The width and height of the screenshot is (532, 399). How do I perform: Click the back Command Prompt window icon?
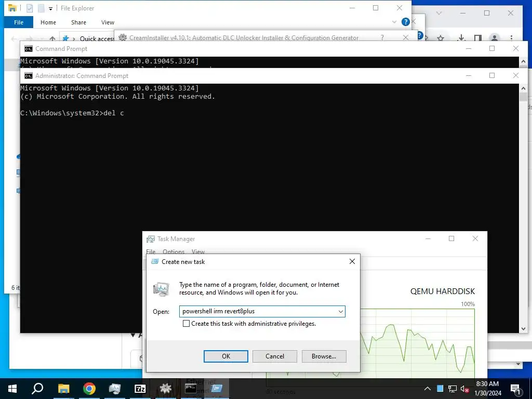[x=29, y=49]
